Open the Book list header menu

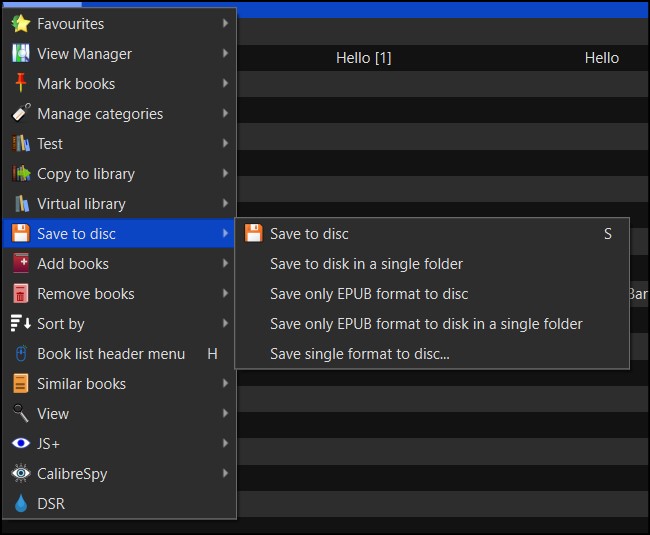(x=111, y=354)
